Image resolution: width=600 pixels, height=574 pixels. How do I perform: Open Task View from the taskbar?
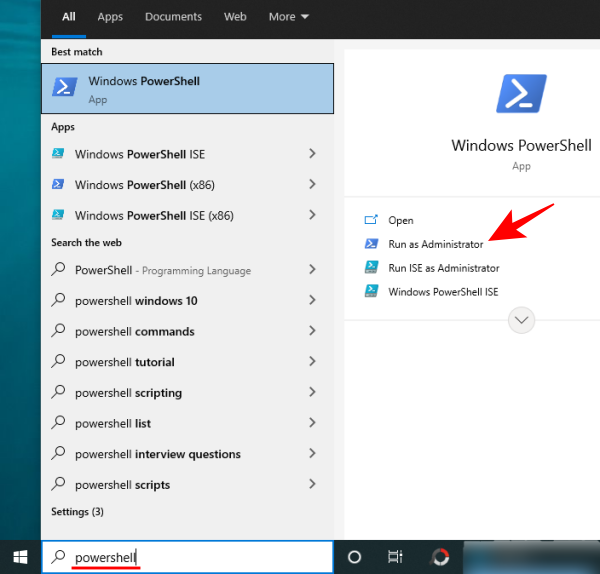[396, 557]
